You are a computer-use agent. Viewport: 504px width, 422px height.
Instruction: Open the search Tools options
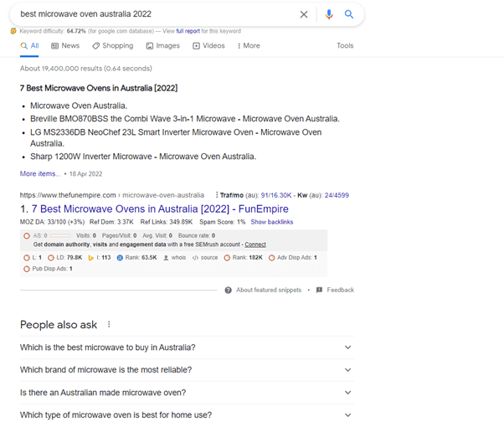click(x=345, y=46)
